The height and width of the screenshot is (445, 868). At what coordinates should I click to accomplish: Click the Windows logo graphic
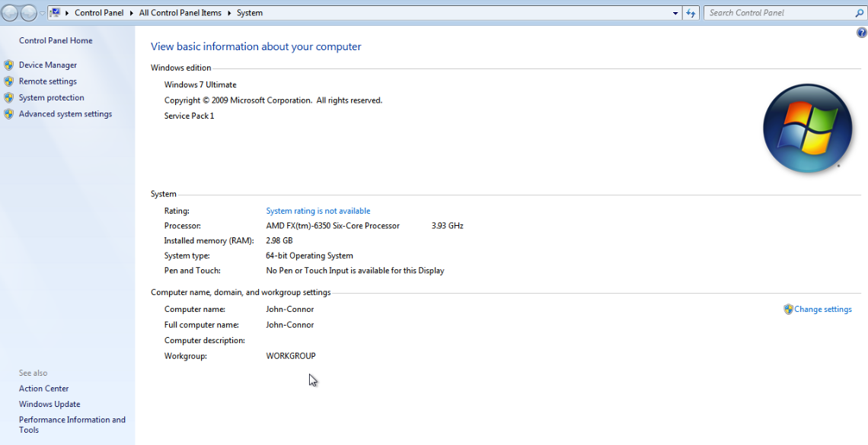[x=807, y=128]
